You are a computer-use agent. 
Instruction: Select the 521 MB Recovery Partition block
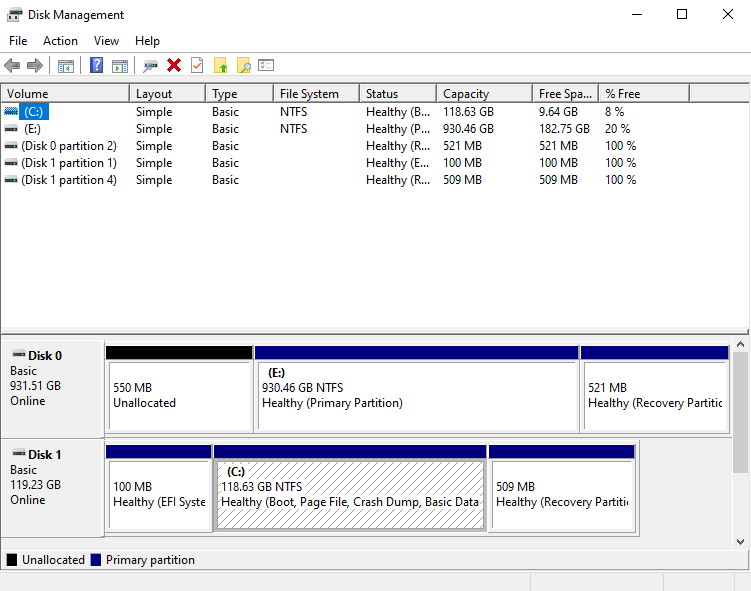coord(655,389)
